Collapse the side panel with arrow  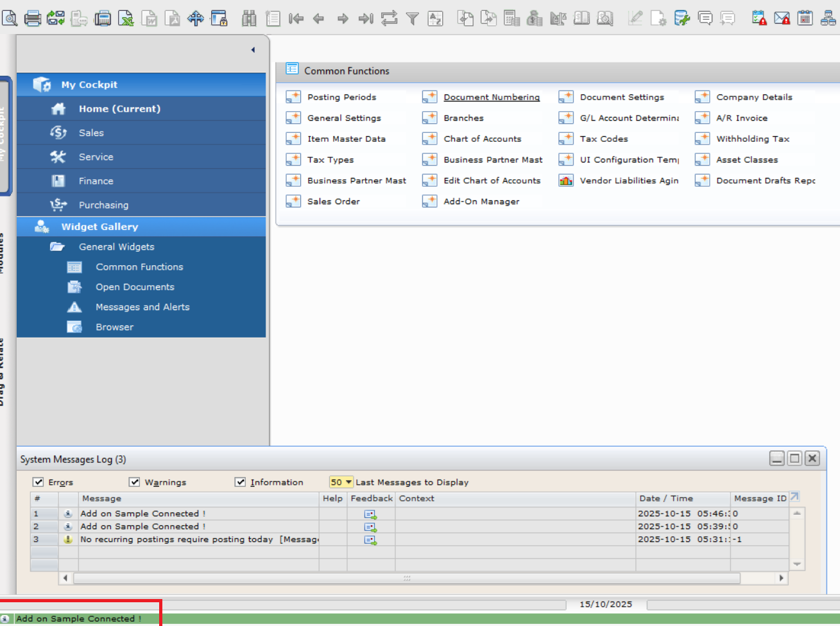click(x=253, y=50)
